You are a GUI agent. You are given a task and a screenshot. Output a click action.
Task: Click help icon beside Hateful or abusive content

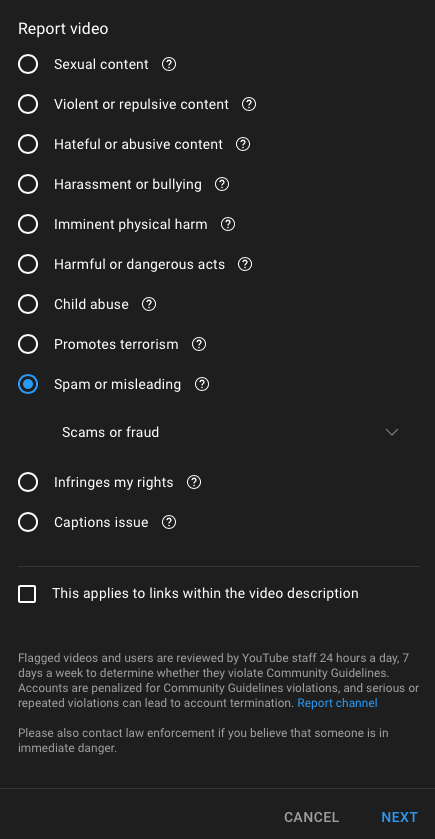243,144
